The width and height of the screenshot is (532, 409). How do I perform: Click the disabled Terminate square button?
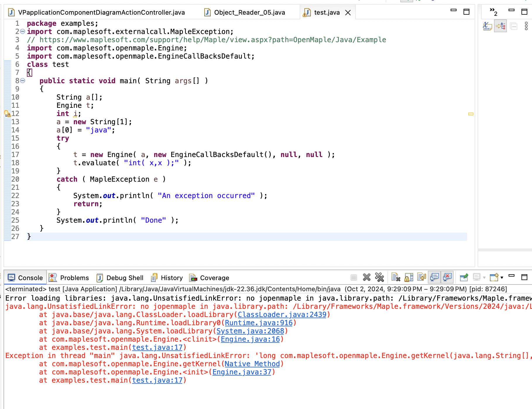coord(354,277)
